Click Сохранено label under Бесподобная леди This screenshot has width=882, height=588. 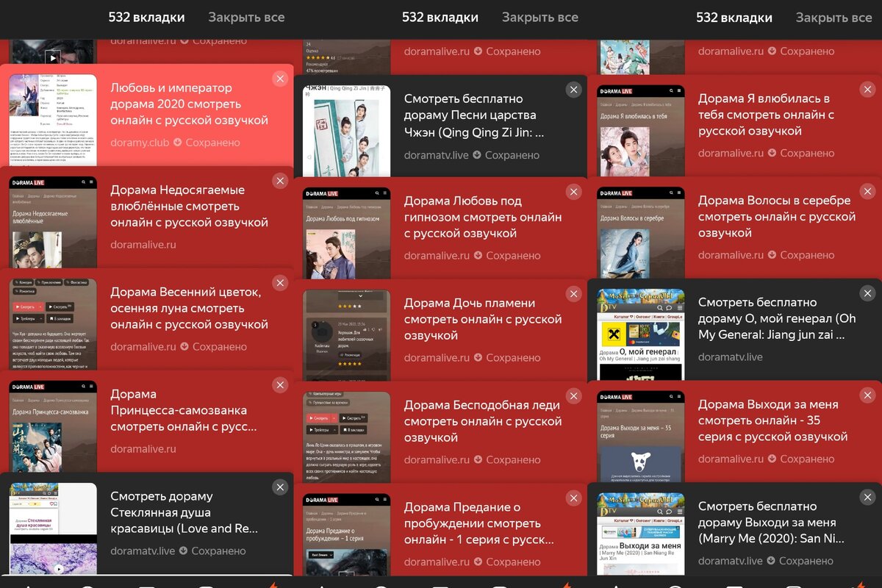513,460
